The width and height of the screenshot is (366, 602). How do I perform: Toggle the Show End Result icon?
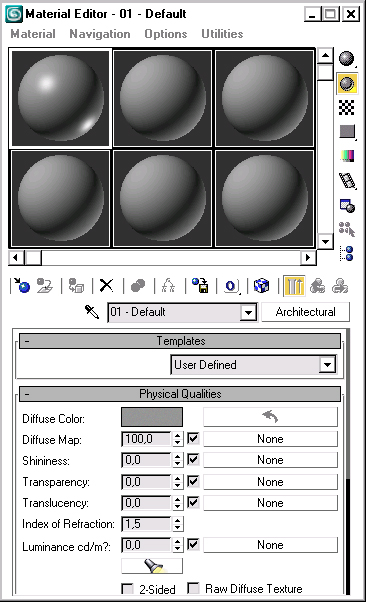294,286
